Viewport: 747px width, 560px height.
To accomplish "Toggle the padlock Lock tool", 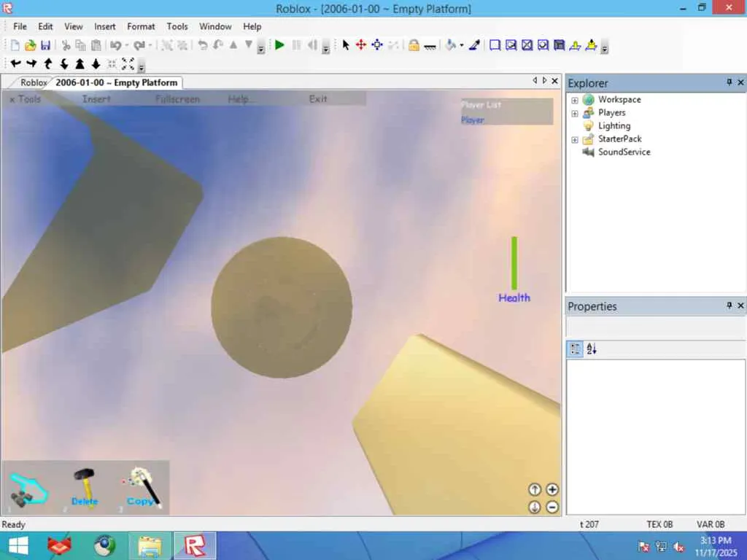I will tap(414, 45).
